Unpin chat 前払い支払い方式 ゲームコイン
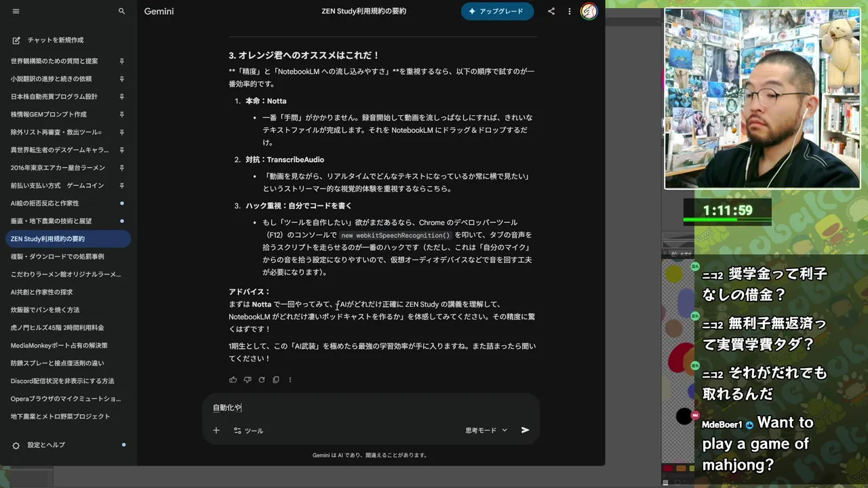 click(122, 185)
